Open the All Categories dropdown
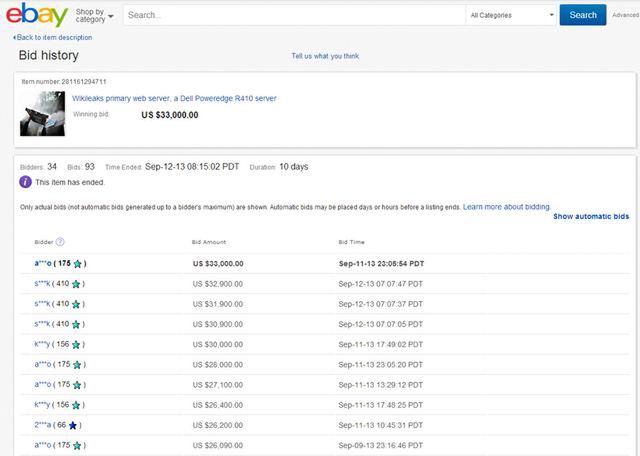This screenshot has height=456, width=640. point(512,15)
